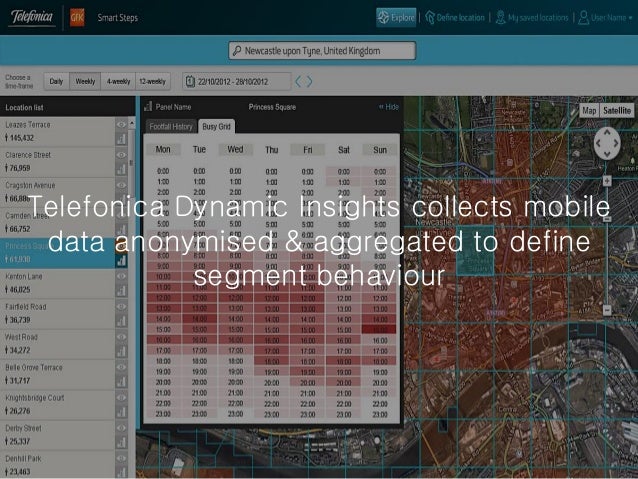Click the Telefonica logo
Image resolution: width=638 pixels, height=479 pixels.
click(32, 17)
